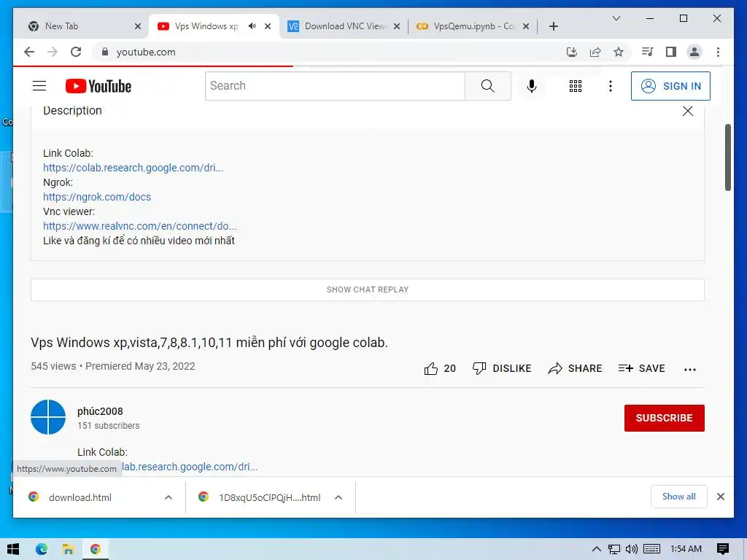The height and width of the screenshot is (560, 747).
Task: Open a new tab with plus button
Action: pos(553,26)
